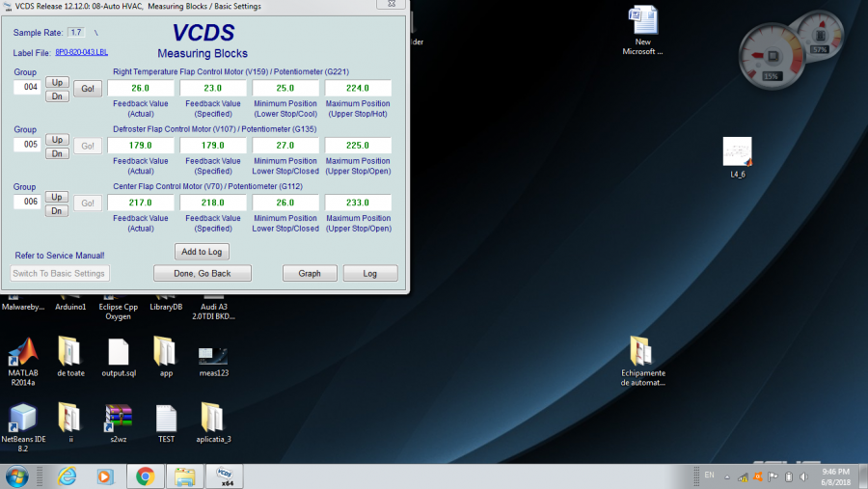Screen dimensions: 868x489
Task: Select the s2wz WinRAR archive icon
Action: click(x=119, y=419)
